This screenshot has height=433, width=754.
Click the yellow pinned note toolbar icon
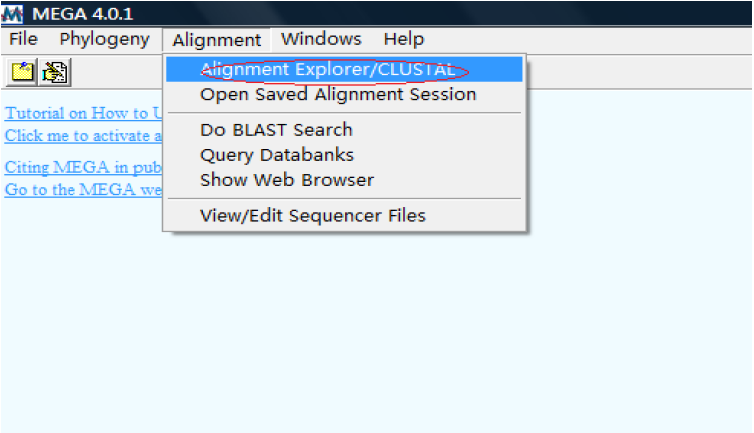(x=22, y=73)
